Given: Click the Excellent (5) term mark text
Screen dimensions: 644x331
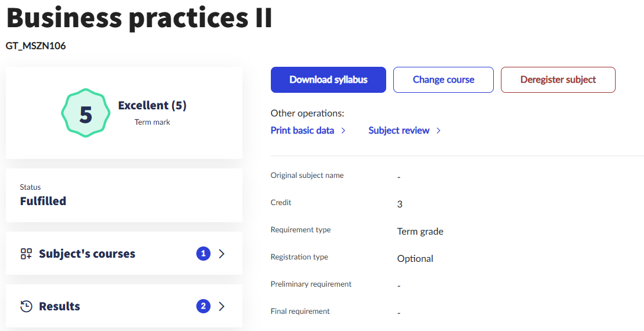Looking at the screenshot, I should tap(152, 106).
